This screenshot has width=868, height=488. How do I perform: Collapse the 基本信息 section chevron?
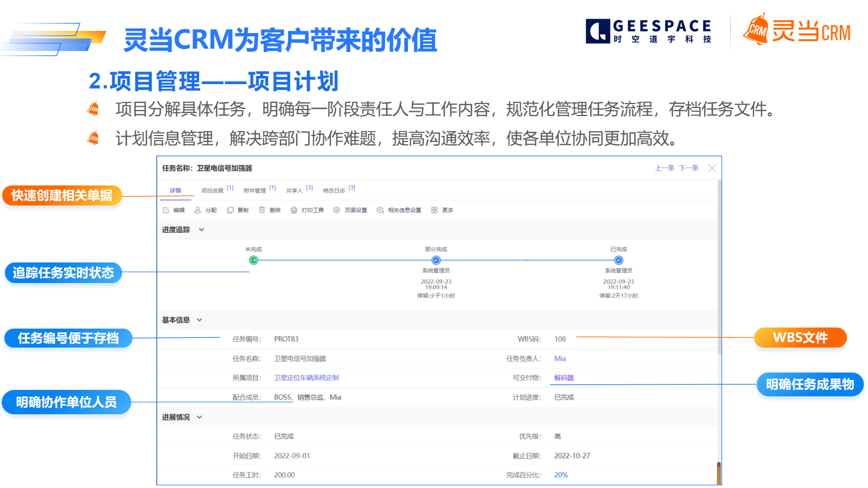tap(200, 320)
